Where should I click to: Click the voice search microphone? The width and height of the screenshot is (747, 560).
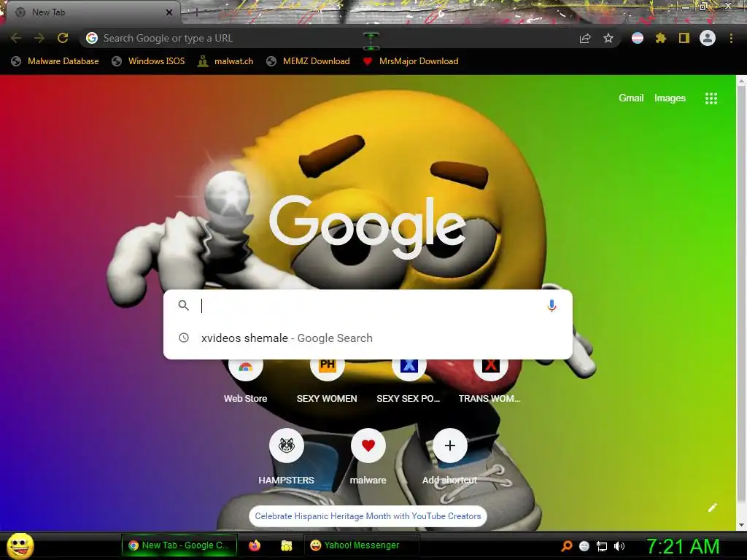click(x=551, y=306)
